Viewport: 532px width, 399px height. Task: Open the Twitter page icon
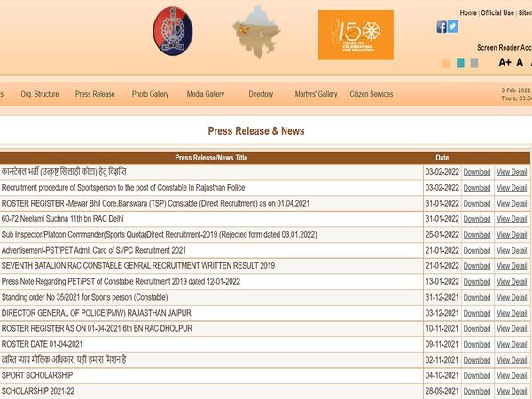point(452,26)
